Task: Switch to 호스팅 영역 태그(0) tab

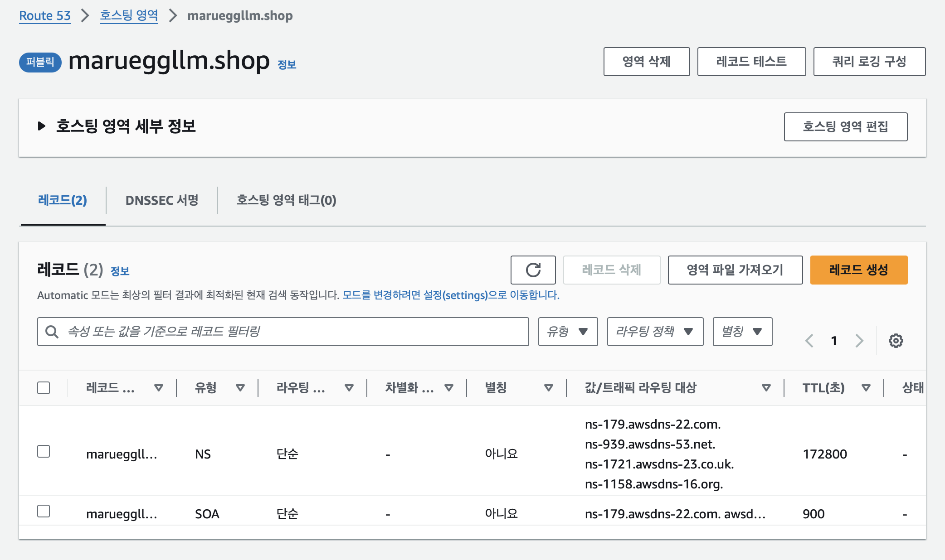Action: coord(286,200)
